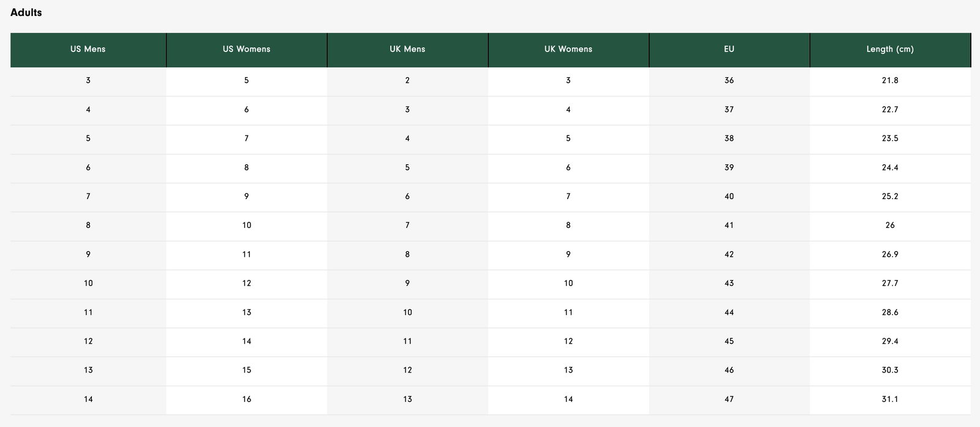
Task: Click US Womens 15 in the EU 46 row
Action: tap(246, 370)
